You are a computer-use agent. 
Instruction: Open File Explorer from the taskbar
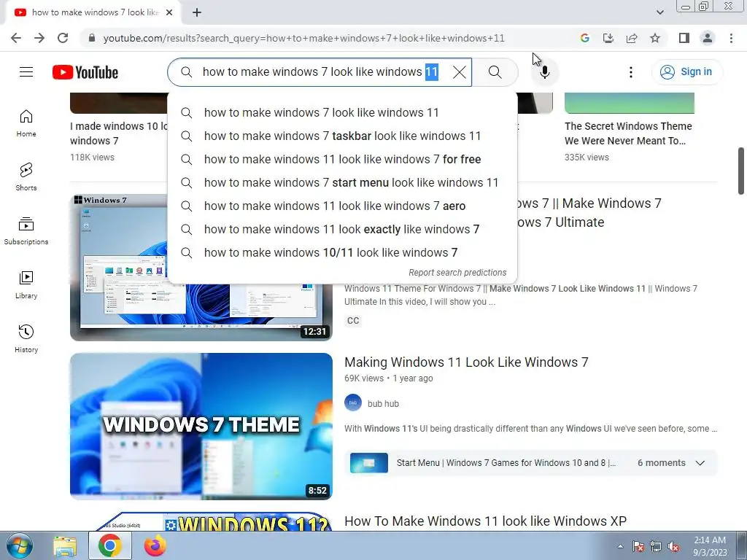click(65, 546)
